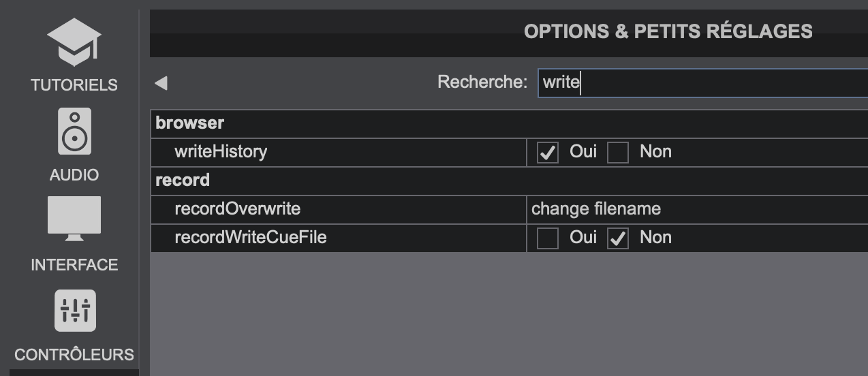The height and width of the screenshot is (376, 868).
Task: Select the recordWriteCueFile option name
Action: 250,238
